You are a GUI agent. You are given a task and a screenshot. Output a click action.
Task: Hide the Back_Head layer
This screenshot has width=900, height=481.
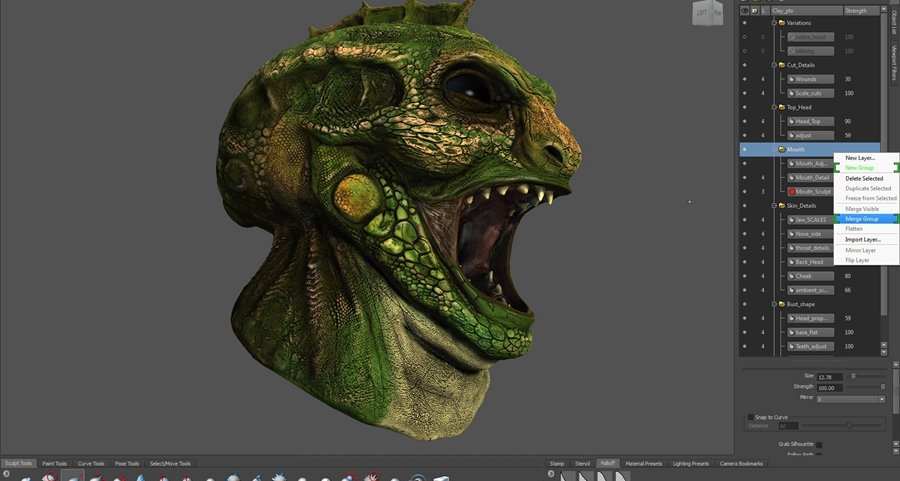[x=744, y=262]
